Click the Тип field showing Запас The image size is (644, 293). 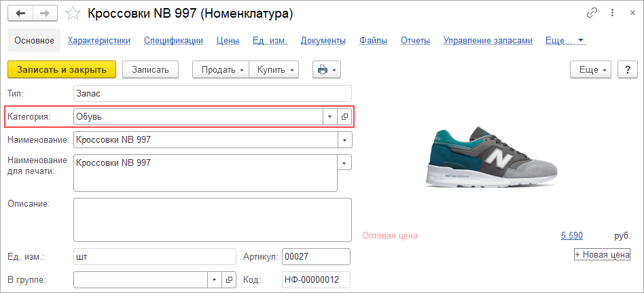click(x=213, y=93)
